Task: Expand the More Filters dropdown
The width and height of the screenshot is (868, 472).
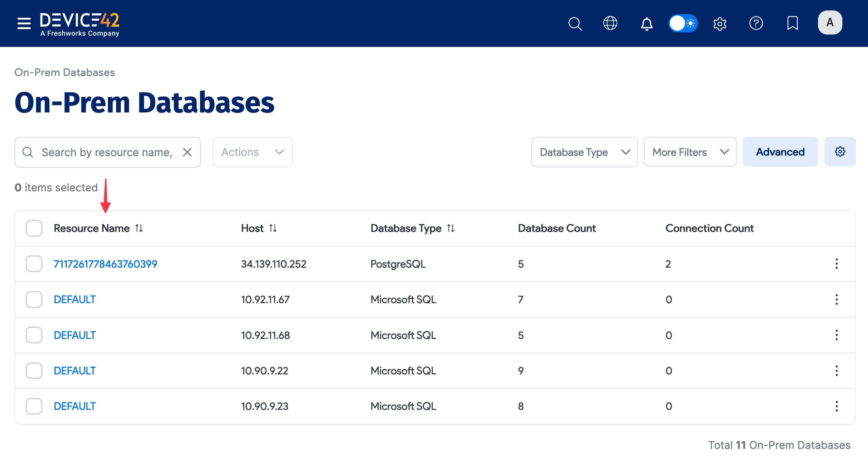Action: pos(689,152)
